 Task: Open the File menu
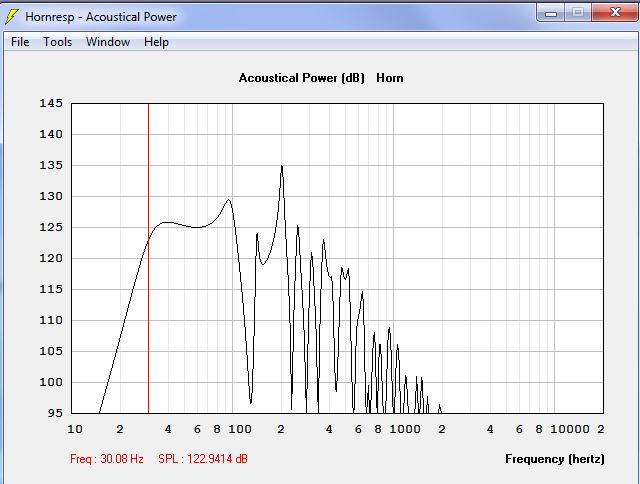[20, 42]
